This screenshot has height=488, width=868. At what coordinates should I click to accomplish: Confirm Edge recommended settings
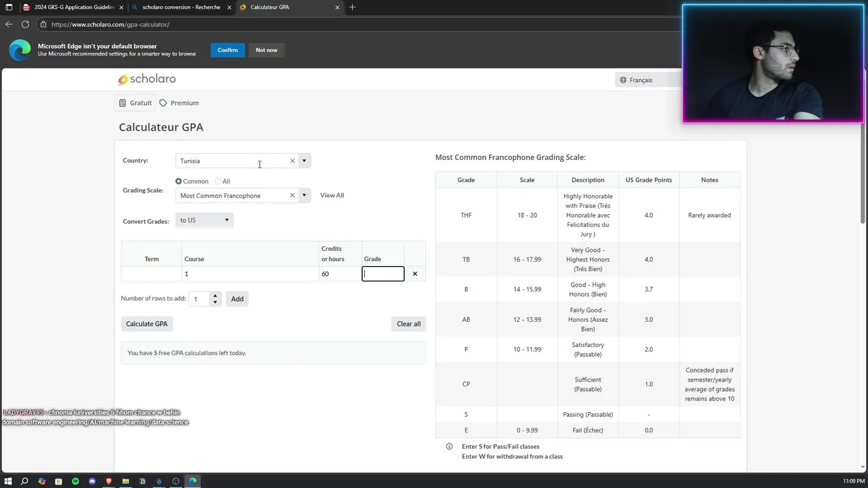(x=228, y=50)
